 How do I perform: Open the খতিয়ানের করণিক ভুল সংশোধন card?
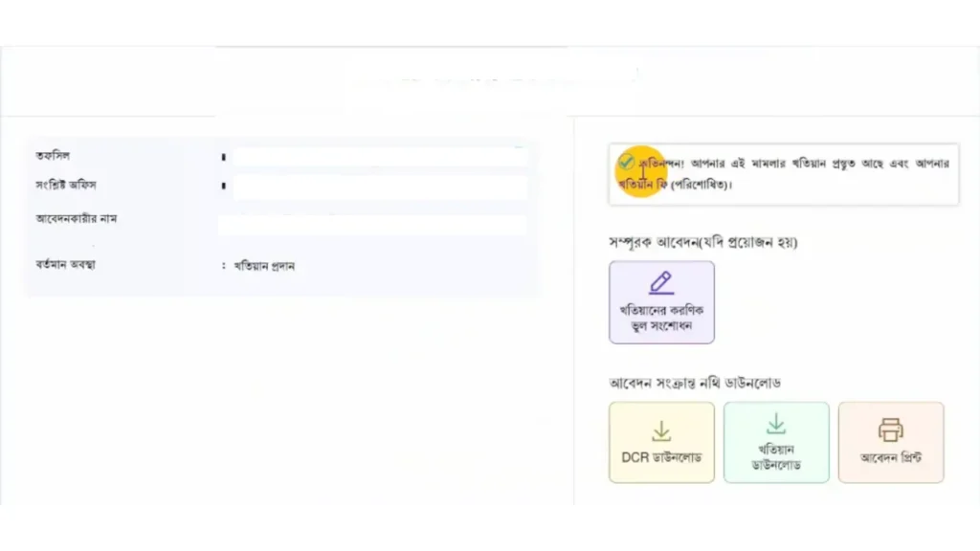tap(660, 301)
